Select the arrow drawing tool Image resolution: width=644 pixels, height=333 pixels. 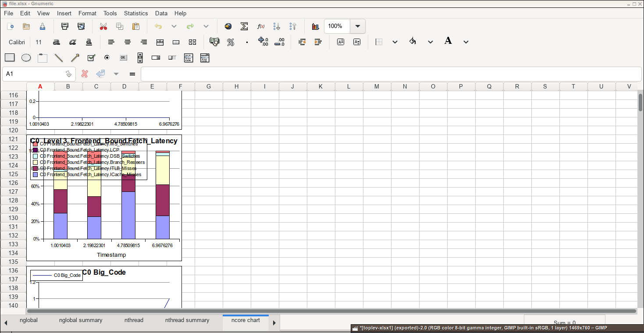click(x=75, y=58)
